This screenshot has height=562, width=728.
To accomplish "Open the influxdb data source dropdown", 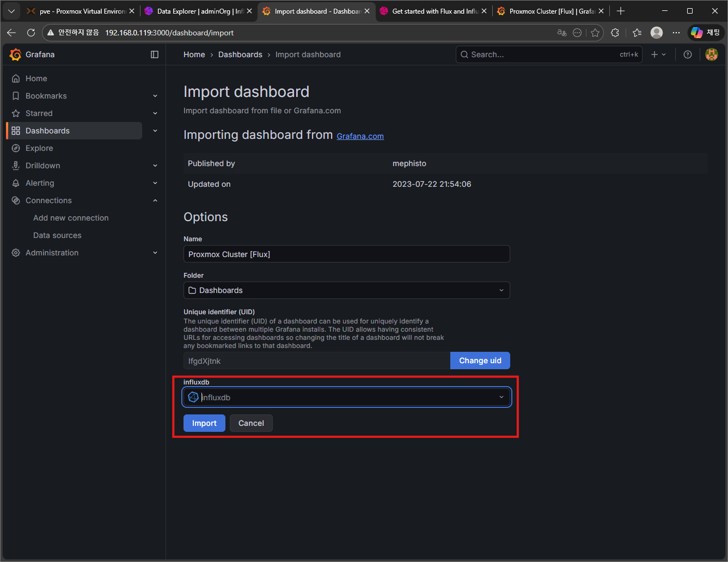I will (347, 398).
